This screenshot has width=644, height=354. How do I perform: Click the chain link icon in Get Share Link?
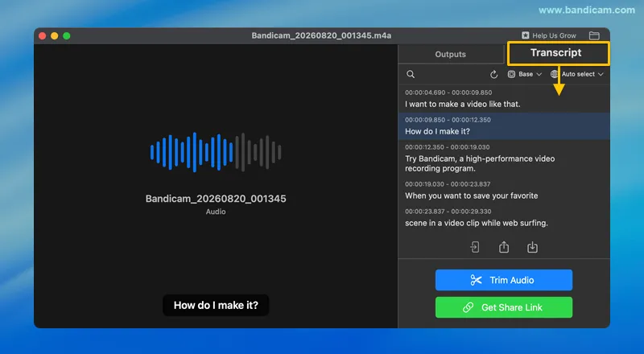click(x=469, y=307)
